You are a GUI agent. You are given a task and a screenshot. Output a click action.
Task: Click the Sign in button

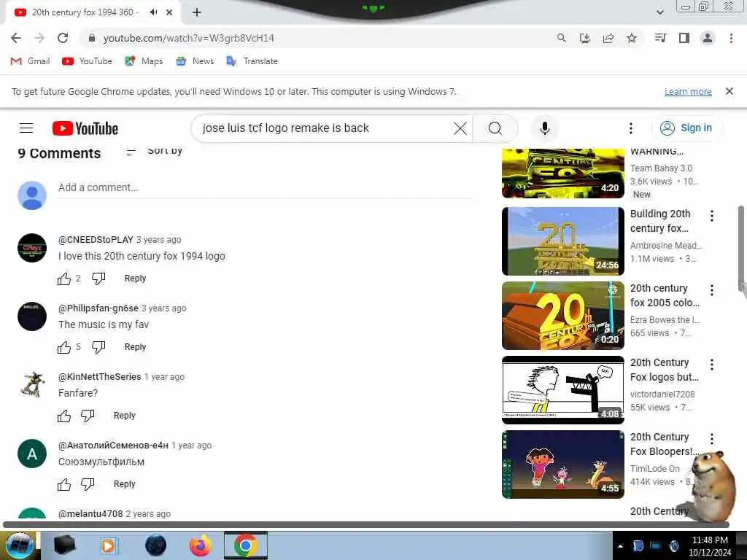686,128
